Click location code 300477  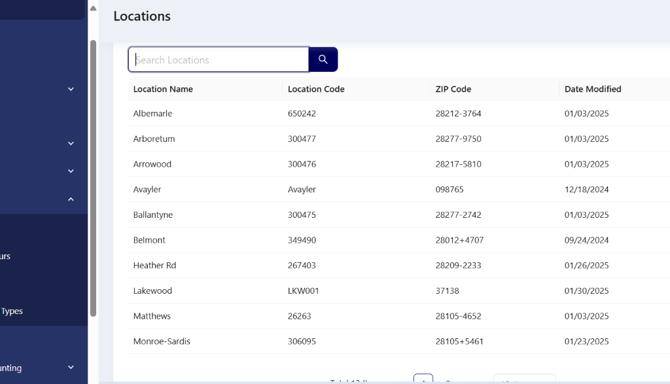302,139
